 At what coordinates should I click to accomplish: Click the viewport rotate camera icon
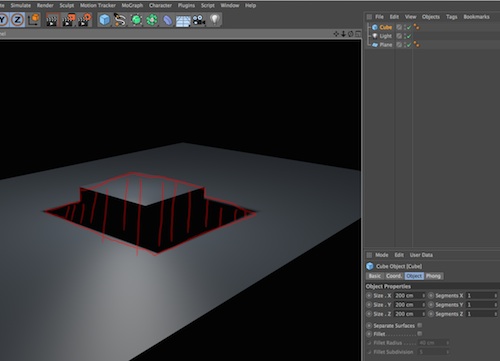[x=350, y=34]
